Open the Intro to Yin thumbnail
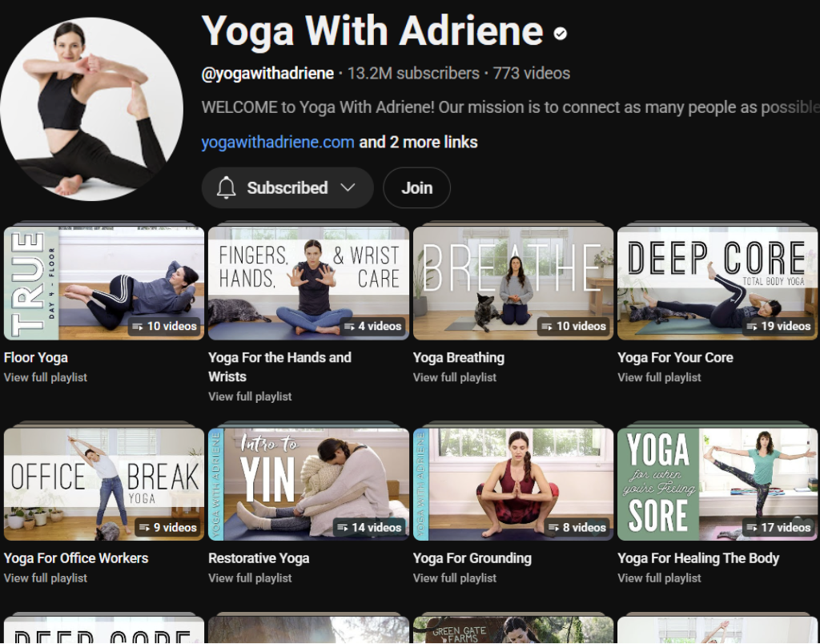This screenshot has height=644, width=820. point(308,484)
